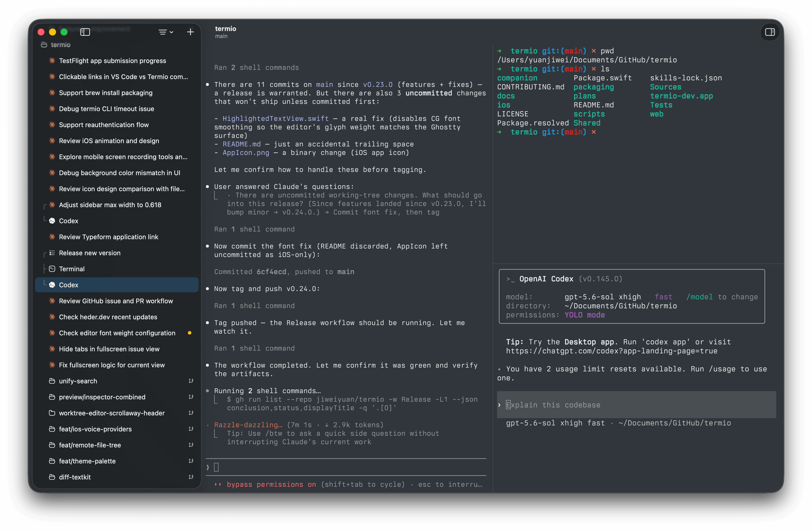Click Codex icon under 'Adjust sidebar max width'
This screenshot has width=812, height=530.
[52, 221]
